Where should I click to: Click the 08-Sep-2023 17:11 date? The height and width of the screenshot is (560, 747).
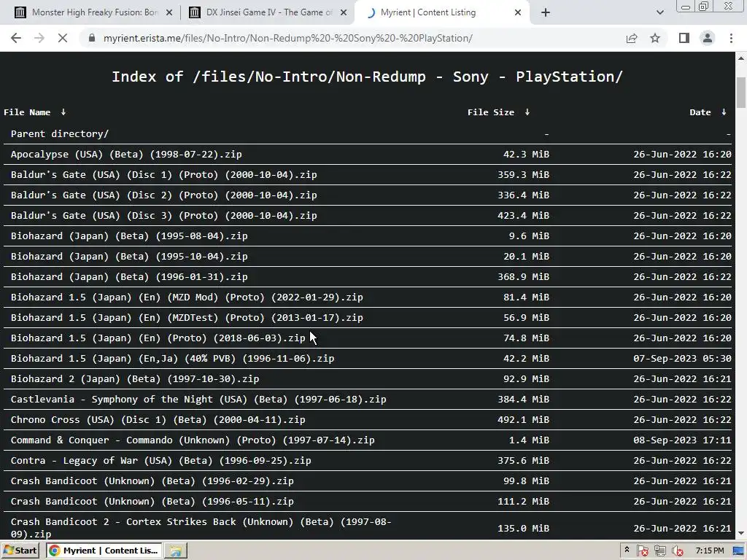click(x=682, y=440)
